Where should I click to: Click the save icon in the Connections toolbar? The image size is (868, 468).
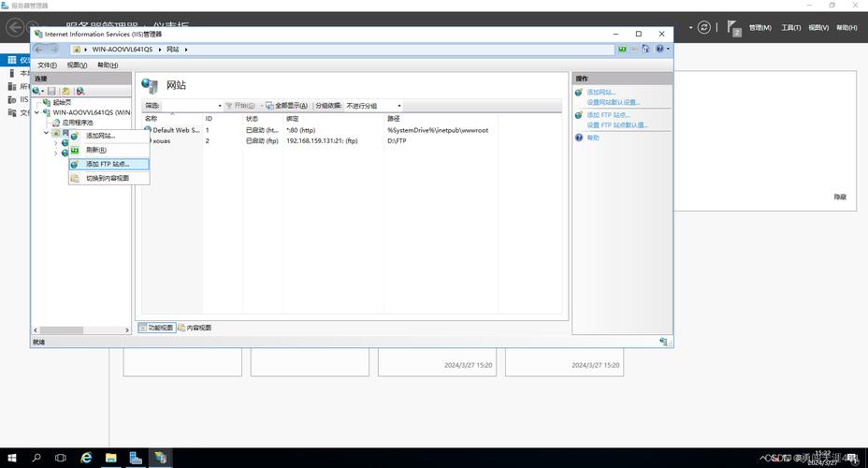point(52,91)
